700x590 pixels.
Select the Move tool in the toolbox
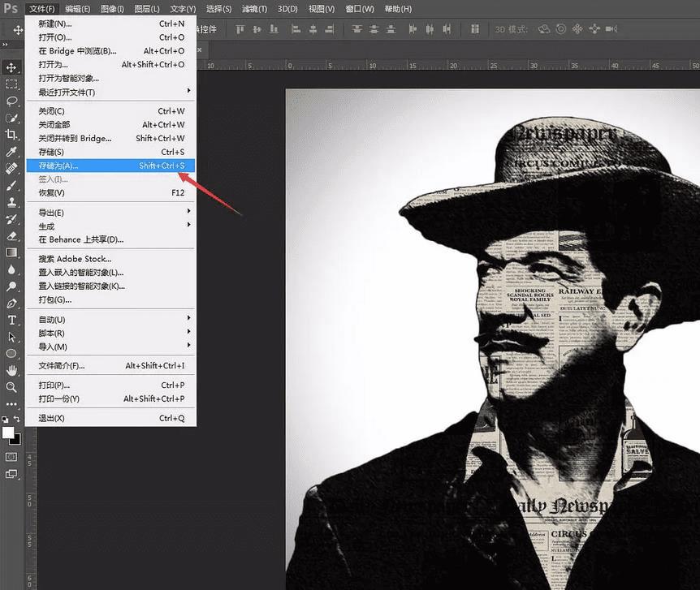coord(11,67)
